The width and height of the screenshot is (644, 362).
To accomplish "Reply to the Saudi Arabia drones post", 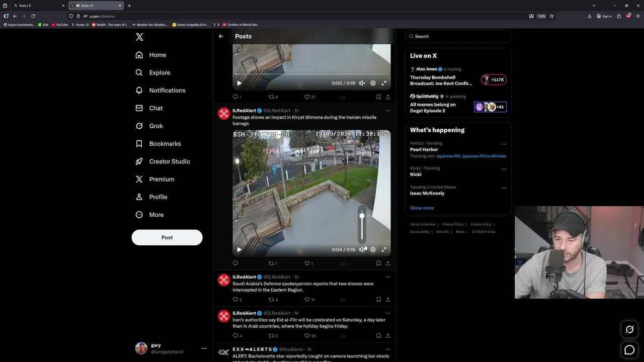I will pyautogui.click(x=237, y=299).
